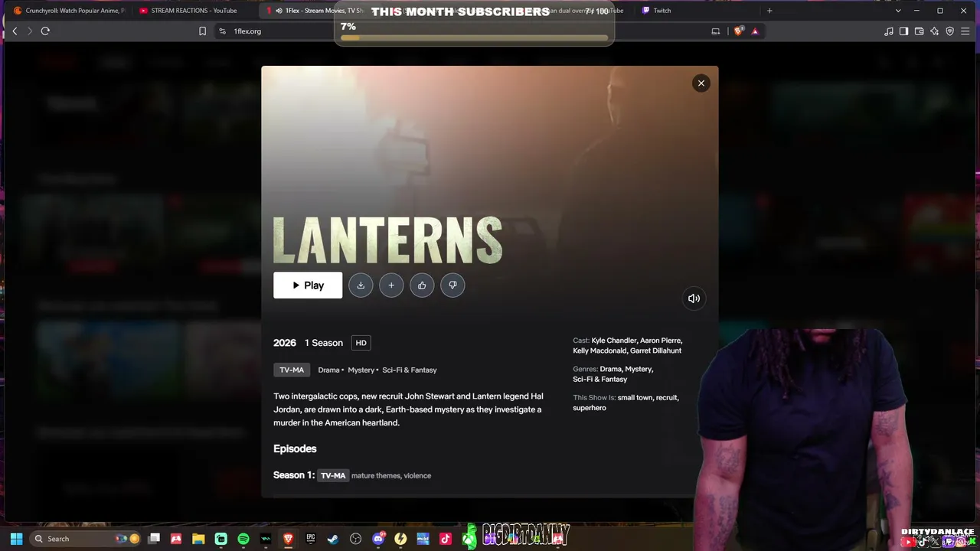This screenshot has height=551, width=980.
Task: Open the Windows Start menu
Action: click(x=16, y=539)
